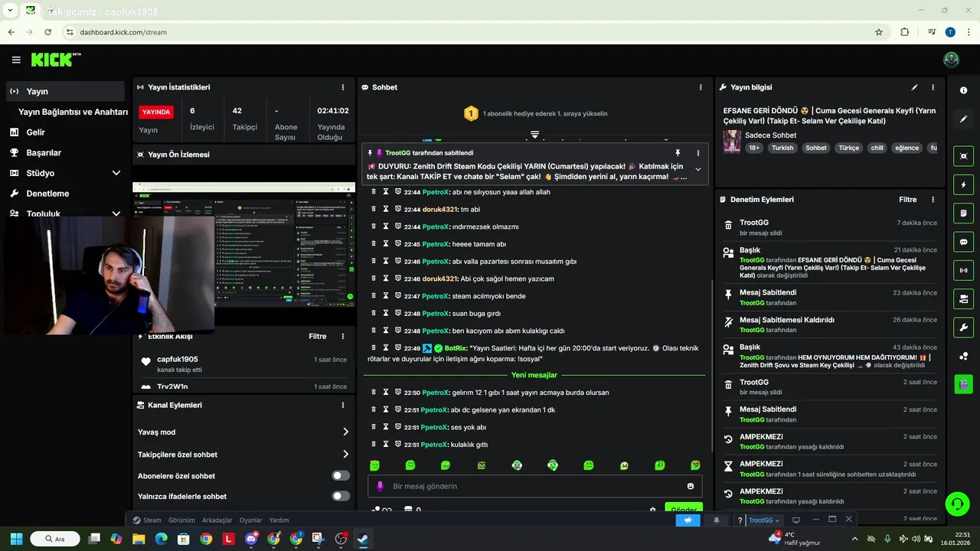Click Windows Start button
Viewport: 980px width, 551px height.
pyautogui.click(x=16, y=539)
